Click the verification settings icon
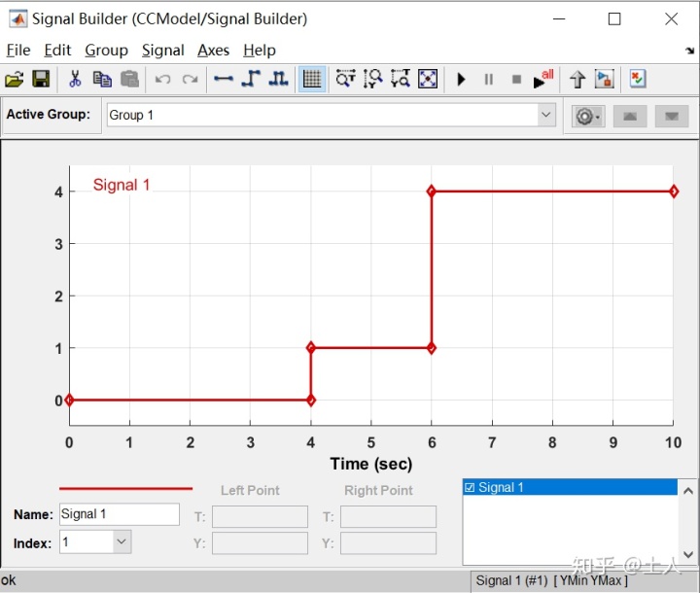 (638, 79)
